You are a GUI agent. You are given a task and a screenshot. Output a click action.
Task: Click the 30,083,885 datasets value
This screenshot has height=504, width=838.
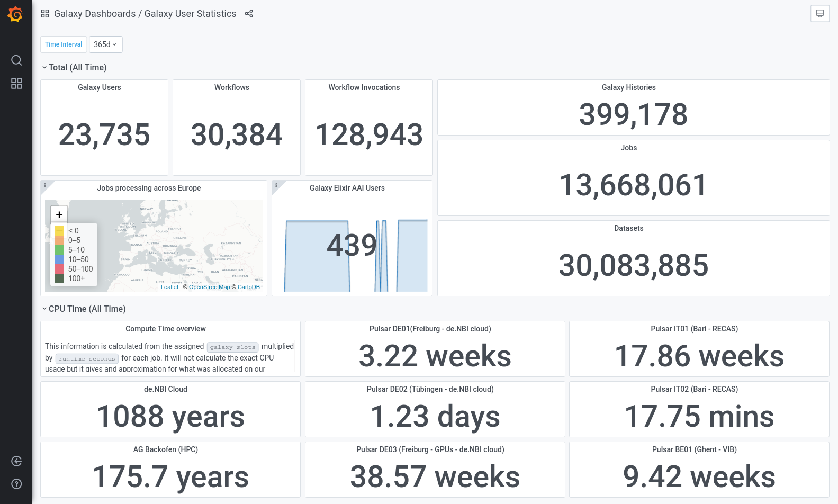(634, 266)
